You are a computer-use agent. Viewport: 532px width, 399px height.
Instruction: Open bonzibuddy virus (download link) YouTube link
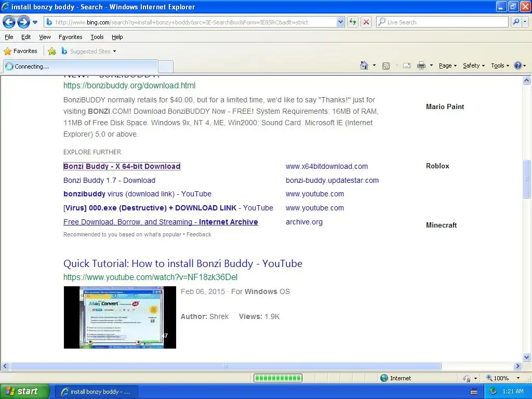click(x=137, y=194)
